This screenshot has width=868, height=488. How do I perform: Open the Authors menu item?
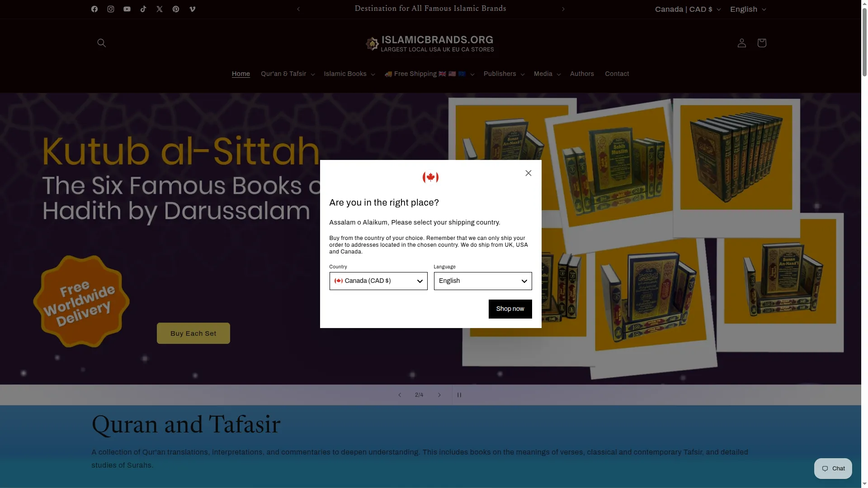[x=582, y=74]
